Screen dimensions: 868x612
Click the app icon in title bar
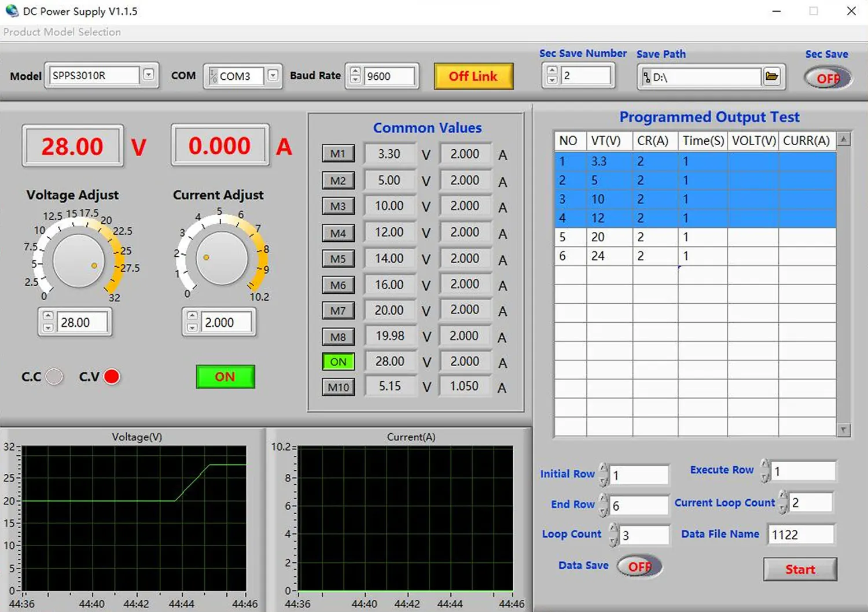(12, 11)
